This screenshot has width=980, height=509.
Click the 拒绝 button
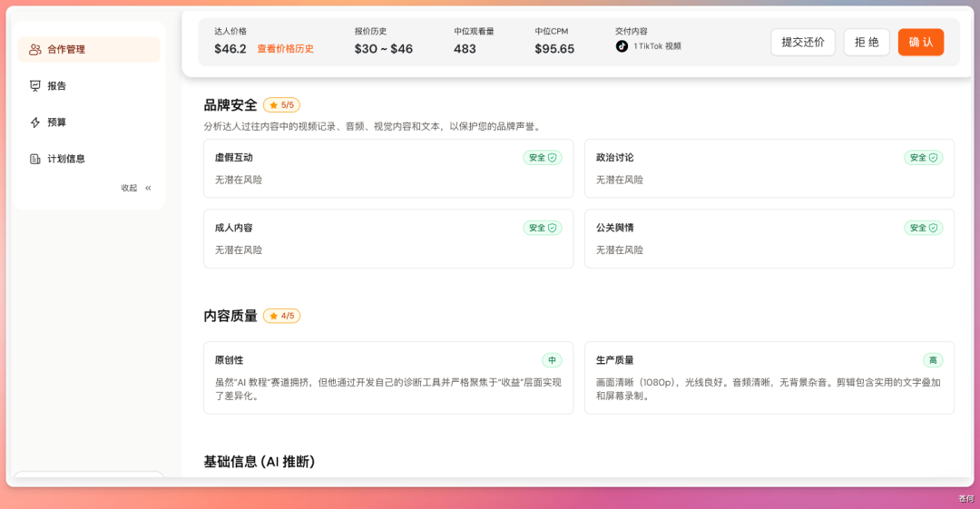pos(867,42)
